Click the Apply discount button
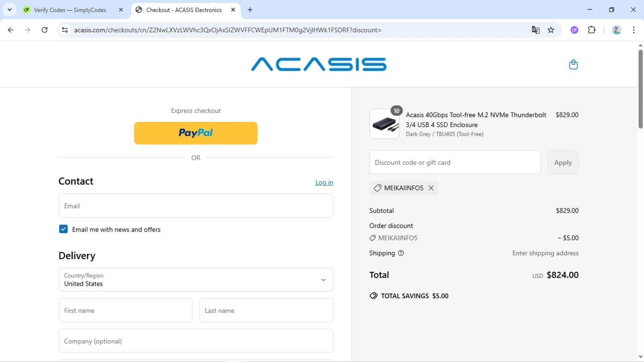 pyautogui.click(x=563, y=162)
